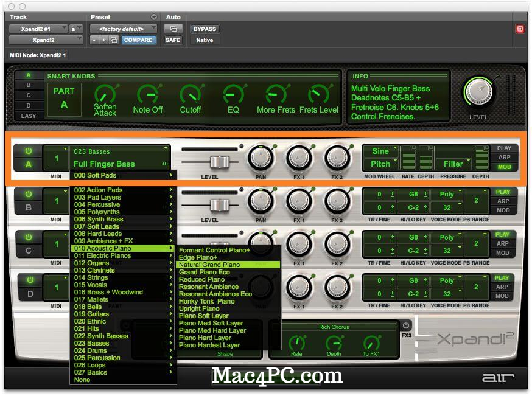This screenshot has width=532, height=396.
Task: Toggle power for Part B
Action: pyautogui.click(x=29, y=194)
